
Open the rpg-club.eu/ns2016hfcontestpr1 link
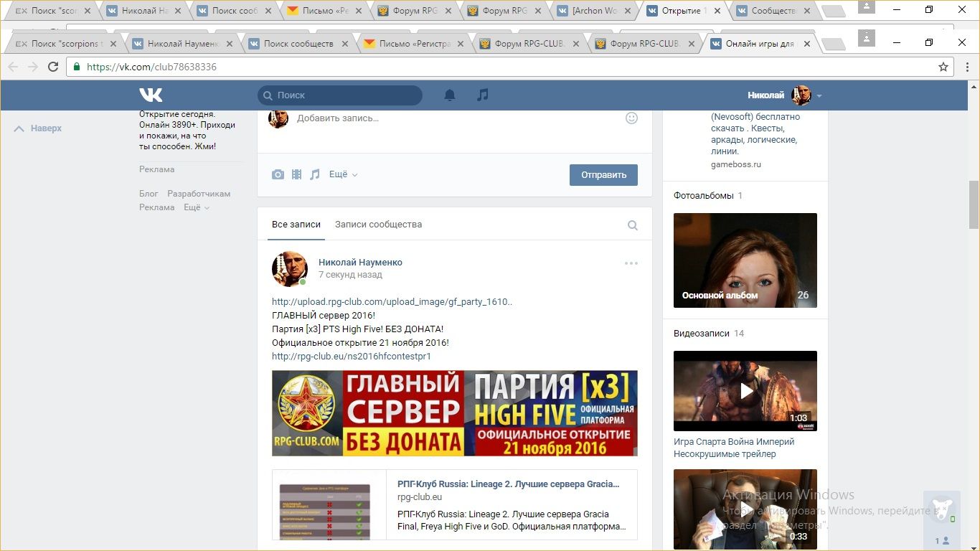pyautogui.click(x=352, y=357)
